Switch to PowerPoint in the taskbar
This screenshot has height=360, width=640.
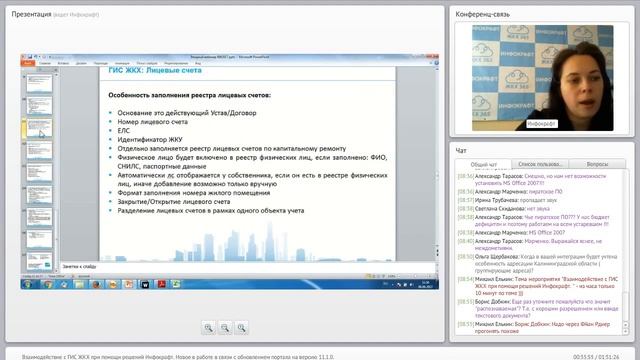(128, 284)
